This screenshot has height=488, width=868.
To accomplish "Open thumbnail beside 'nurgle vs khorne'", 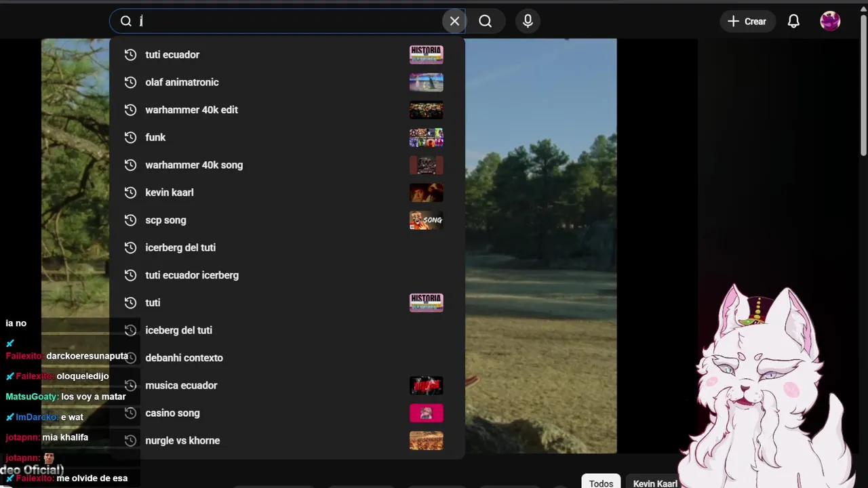I will pos(427,441).
